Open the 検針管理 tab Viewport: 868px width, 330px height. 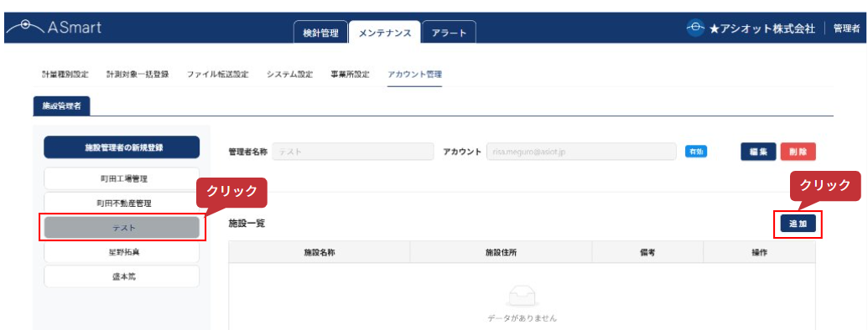click(x=320, y=33)
